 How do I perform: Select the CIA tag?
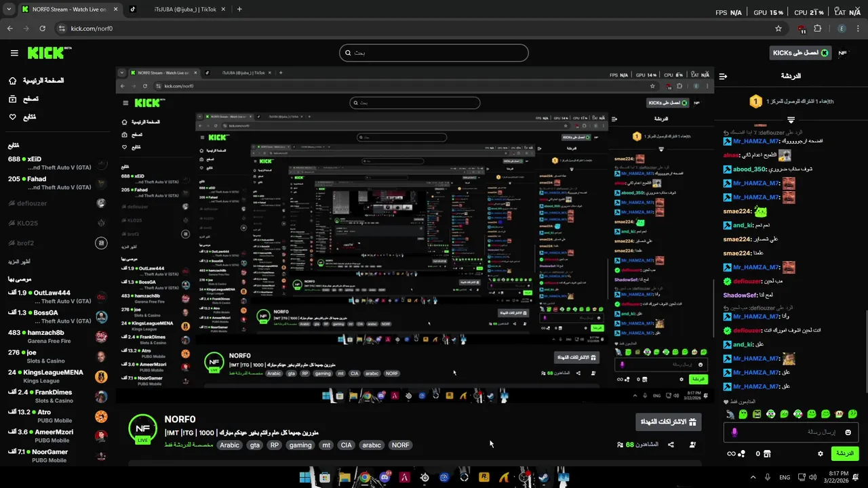coord(347,445)
